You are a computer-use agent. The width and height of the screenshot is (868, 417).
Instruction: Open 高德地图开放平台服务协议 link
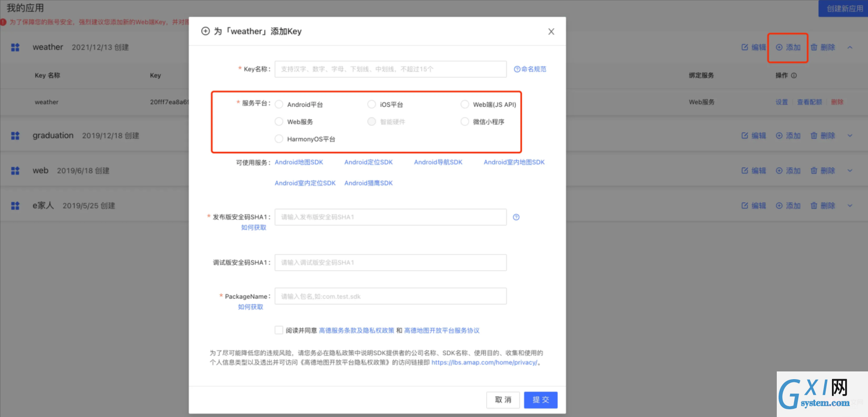[x=442, y=330]
